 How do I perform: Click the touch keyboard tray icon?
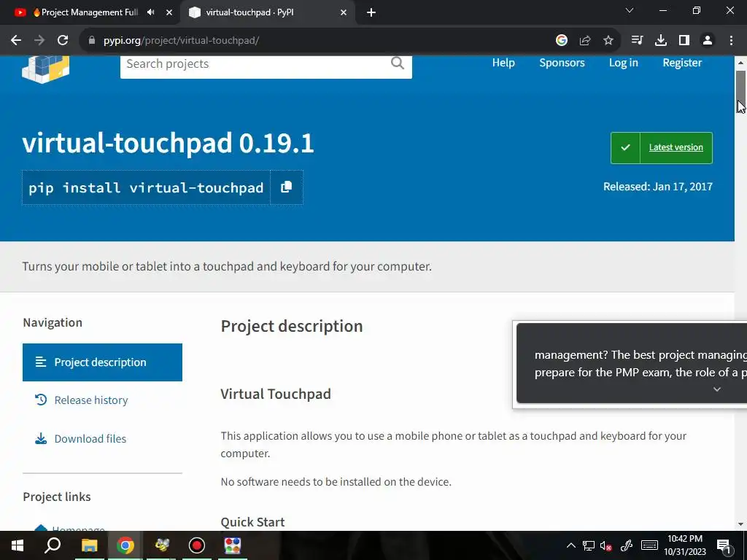(x=649, y=545)
